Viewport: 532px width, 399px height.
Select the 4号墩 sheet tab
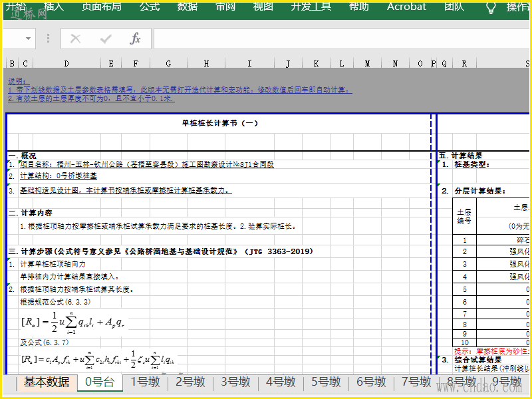point(281,382)
